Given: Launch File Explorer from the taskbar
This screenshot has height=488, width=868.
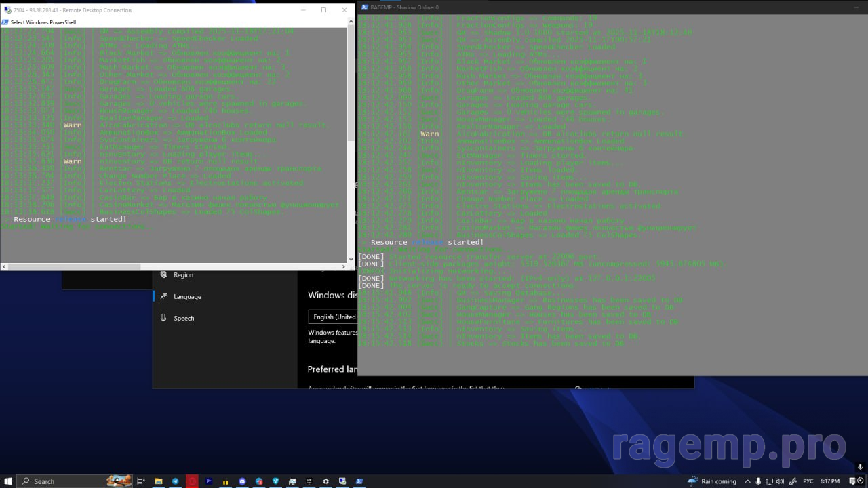Looking at the screenshot, I should click(159, 481).
